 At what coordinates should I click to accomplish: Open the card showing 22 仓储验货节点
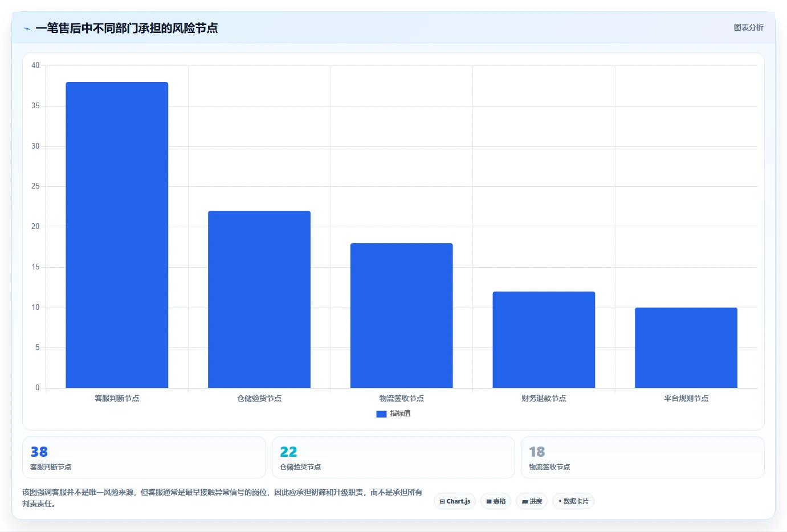coord(393,457)
